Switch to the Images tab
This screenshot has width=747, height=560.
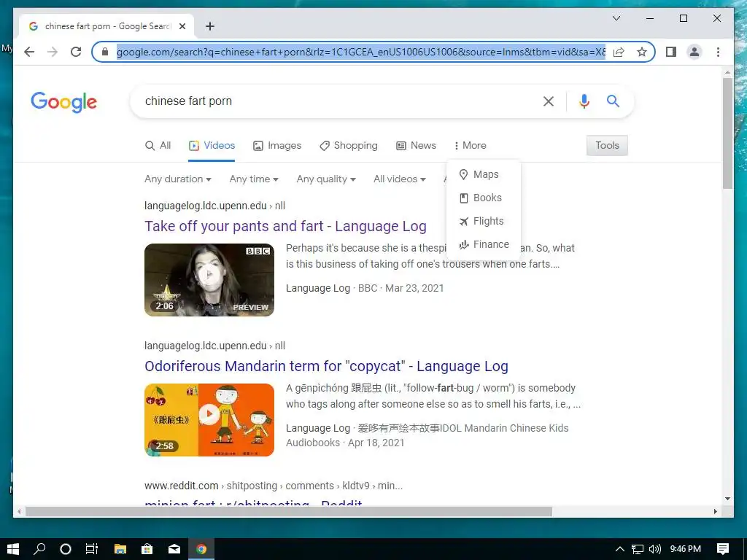[x=276, y=145]
